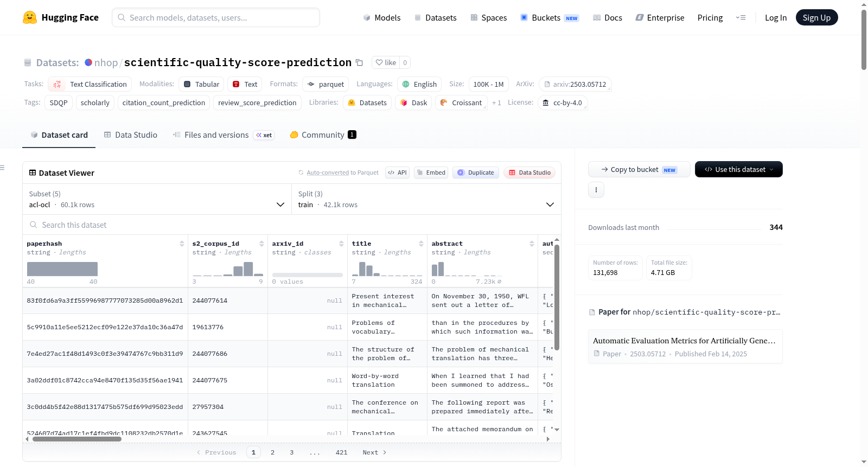The width and height of the screenshot is (868, 467).
Task: Click the left sidebar toggle icon
Action: (x=3, y=168)
